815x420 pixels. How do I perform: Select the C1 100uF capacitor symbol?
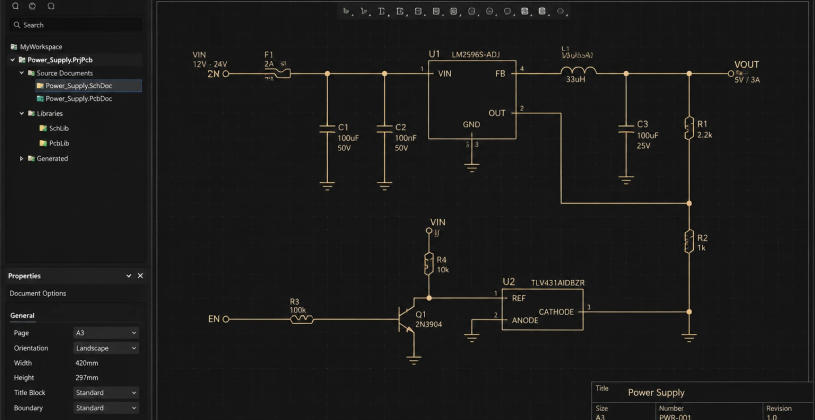(x=327, y=128)
